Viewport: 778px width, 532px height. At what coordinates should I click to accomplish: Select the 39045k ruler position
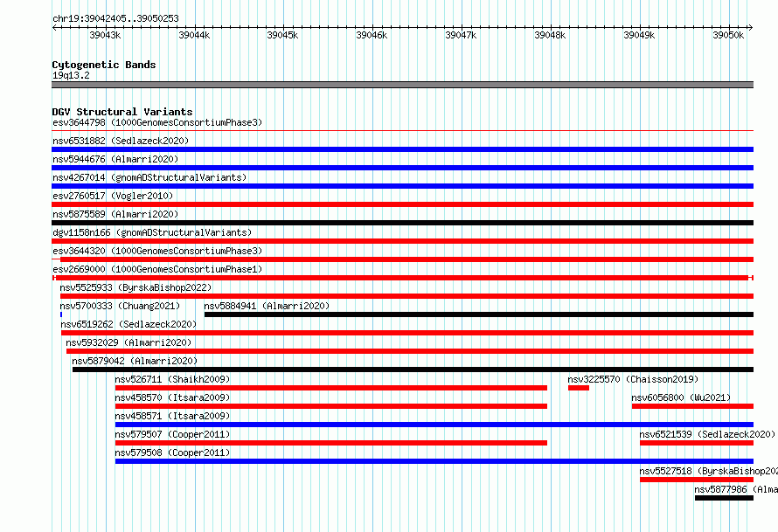click(x=282, y=35)
